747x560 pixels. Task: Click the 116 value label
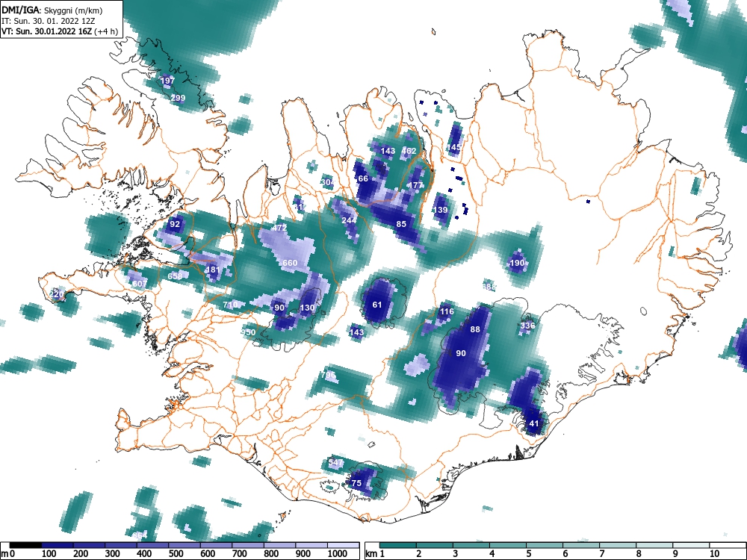click(x=447, y=311)
